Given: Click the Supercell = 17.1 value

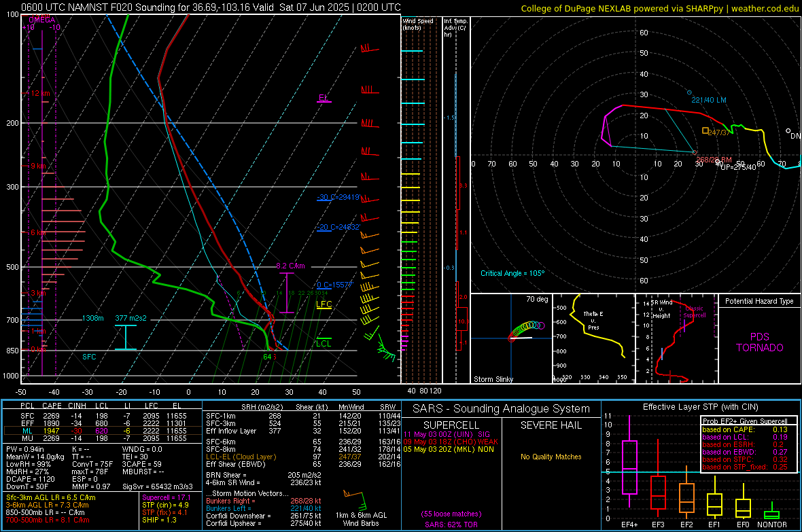Looking at the screenshot, I should (167, 497).
